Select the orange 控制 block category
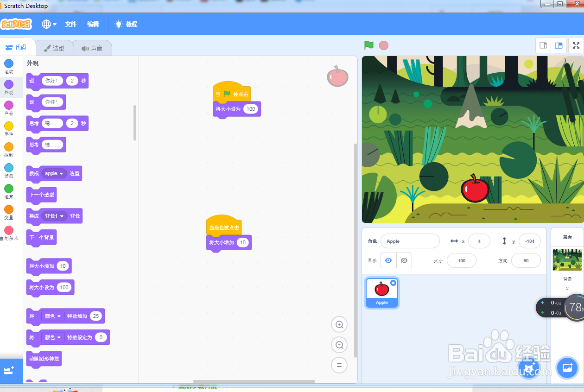This screenshot has width=584, height=392. click(x=8, y=149)
